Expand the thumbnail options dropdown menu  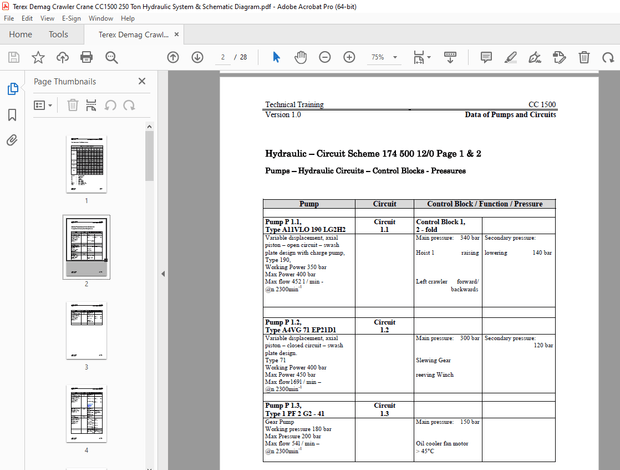click(45, 105)
